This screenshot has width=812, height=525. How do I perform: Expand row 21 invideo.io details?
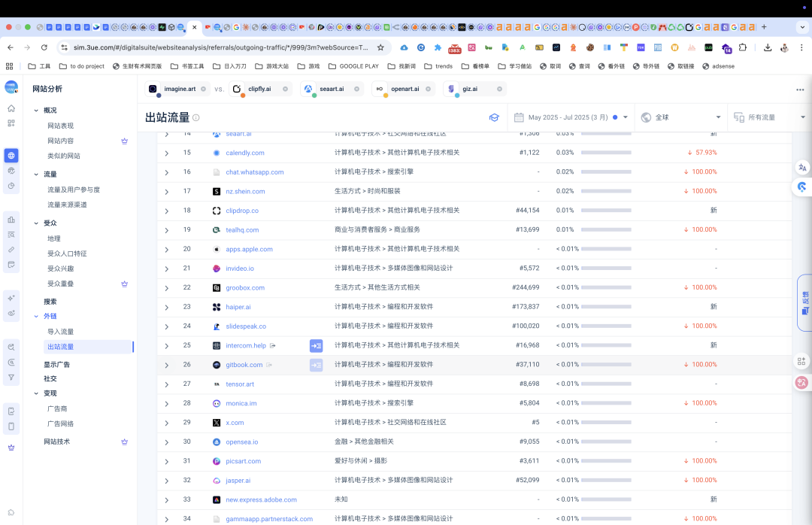[166, 269]
